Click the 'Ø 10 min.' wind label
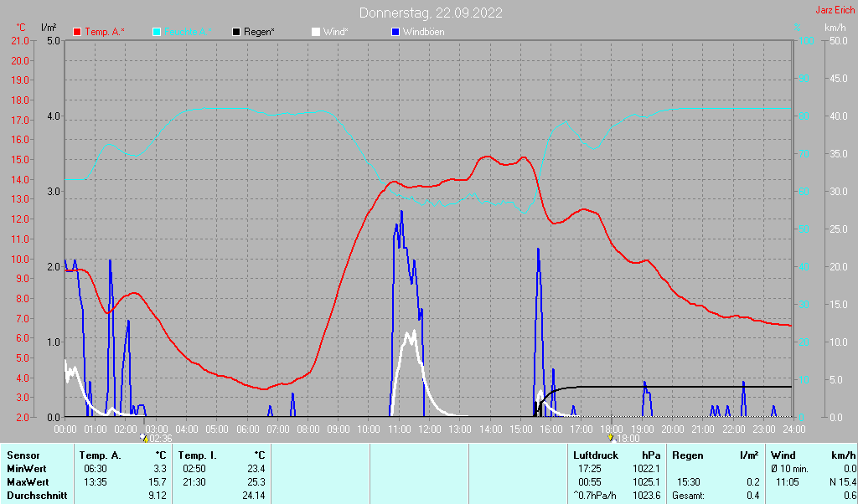 point(789,469)
